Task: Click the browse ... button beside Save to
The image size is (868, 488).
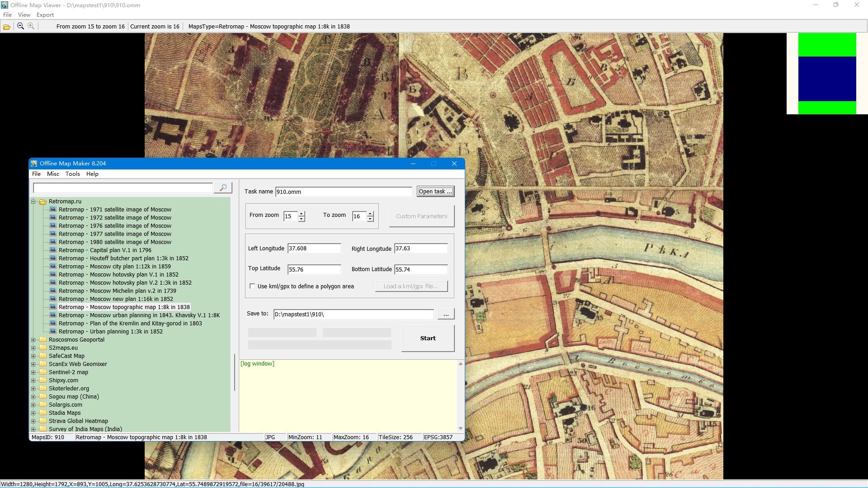Action: pyautogui.click(x=446, y=314)
